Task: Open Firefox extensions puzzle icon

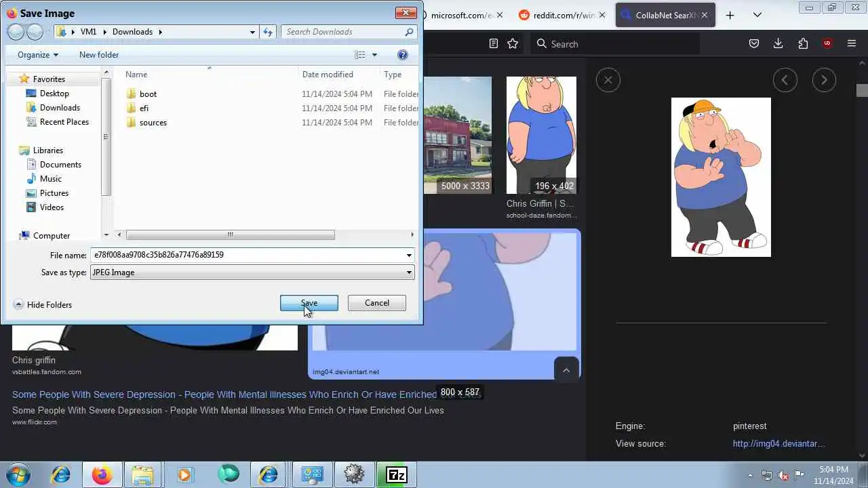Action: 803,43
